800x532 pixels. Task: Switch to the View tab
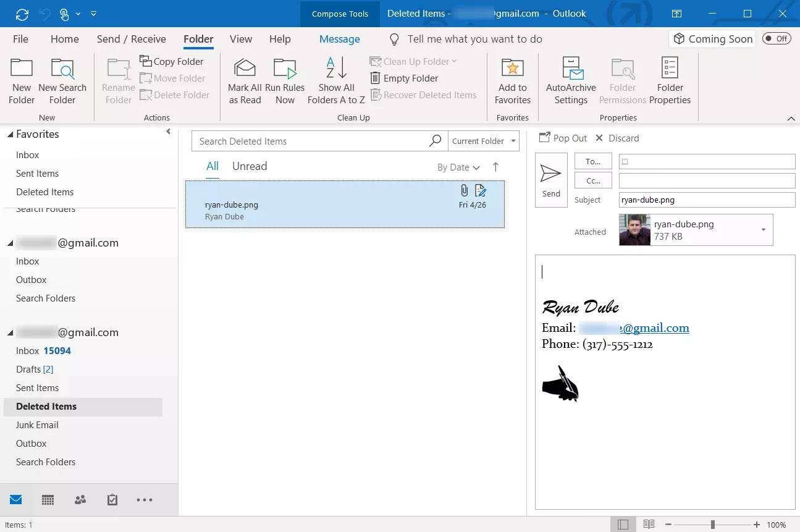pyautogui.click(x=241, y=39)
